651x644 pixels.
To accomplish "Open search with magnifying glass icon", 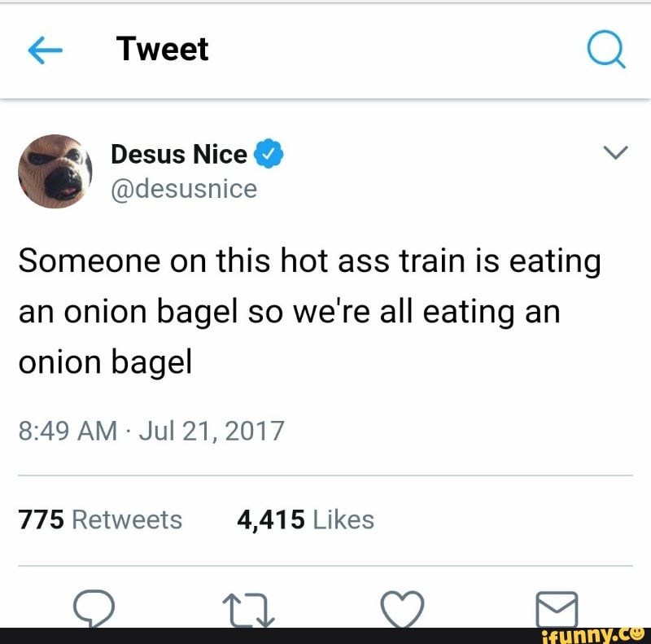I will pos(606,49).
